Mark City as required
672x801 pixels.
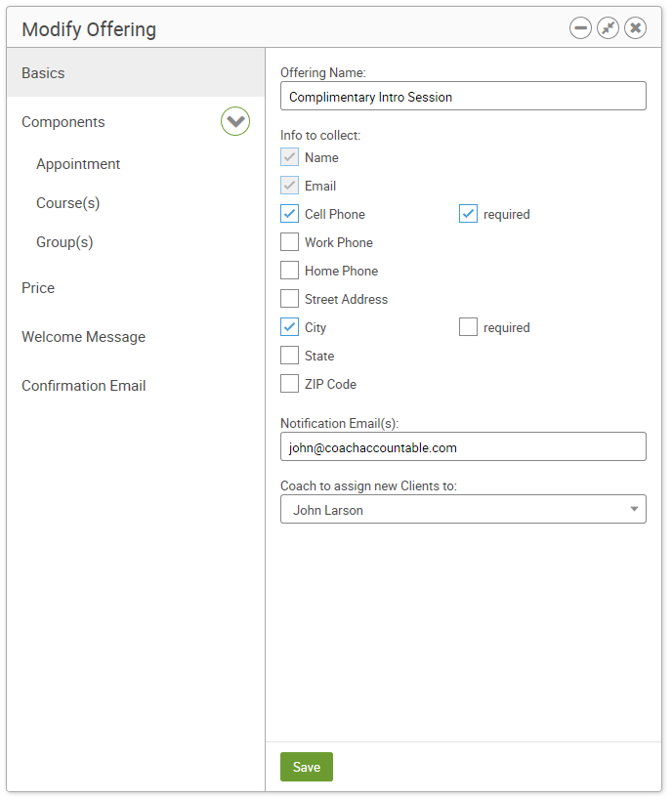pos(468,327)
